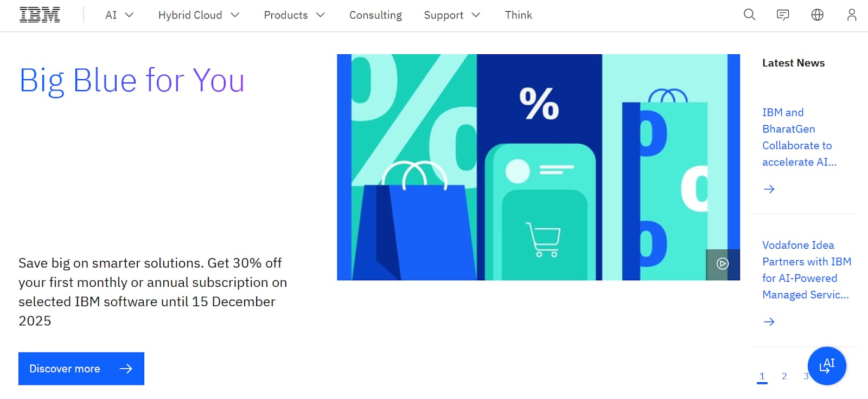Click the chat/contact icon
The height and width of the screenshot is (399, 868).
pos(783,15)
